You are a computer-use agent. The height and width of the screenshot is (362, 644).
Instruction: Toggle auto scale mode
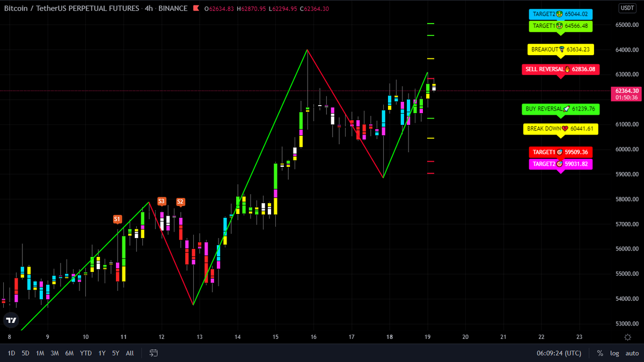632,353
